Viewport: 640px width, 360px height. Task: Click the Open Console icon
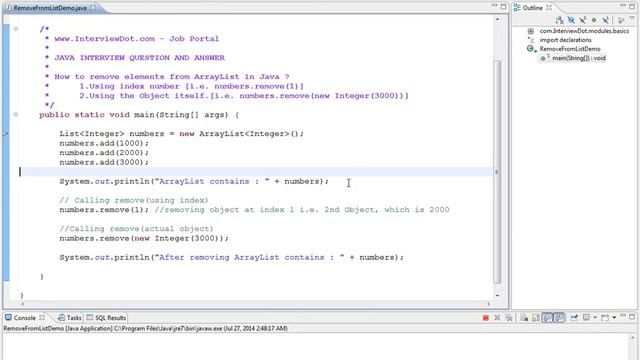click(605, 318)
